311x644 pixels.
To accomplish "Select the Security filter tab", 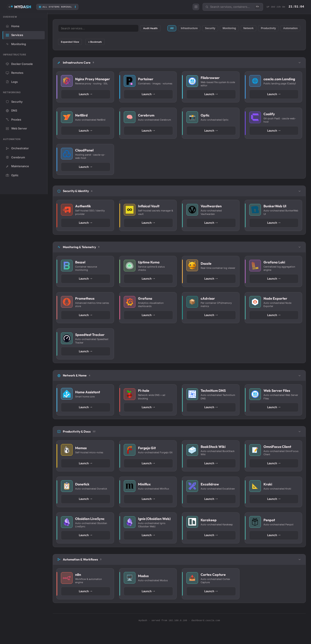I will (x=210, y=28).
